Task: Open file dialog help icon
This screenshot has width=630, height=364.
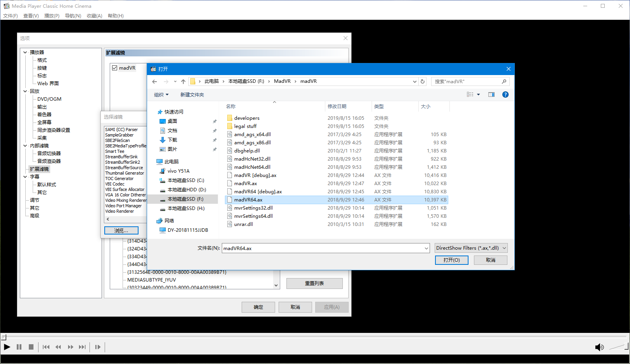Action: click(x=505, y=94)
